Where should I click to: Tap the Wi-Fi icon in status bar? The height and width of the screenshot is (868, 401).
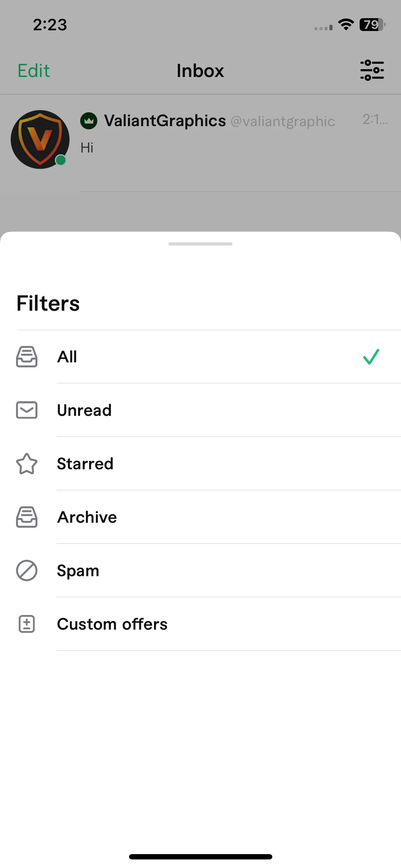346,25
